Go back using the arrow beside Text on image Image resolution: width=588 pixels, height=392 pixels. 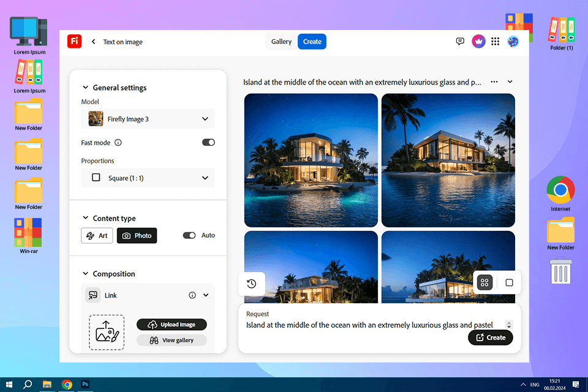[93, 42]
